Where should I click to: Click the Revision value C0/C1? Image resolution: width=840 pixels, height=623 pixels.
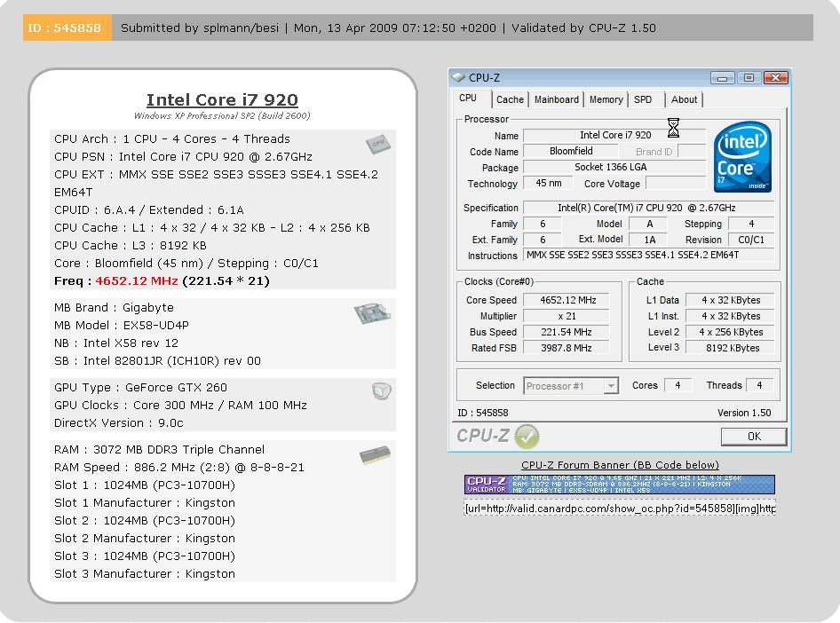751,240
